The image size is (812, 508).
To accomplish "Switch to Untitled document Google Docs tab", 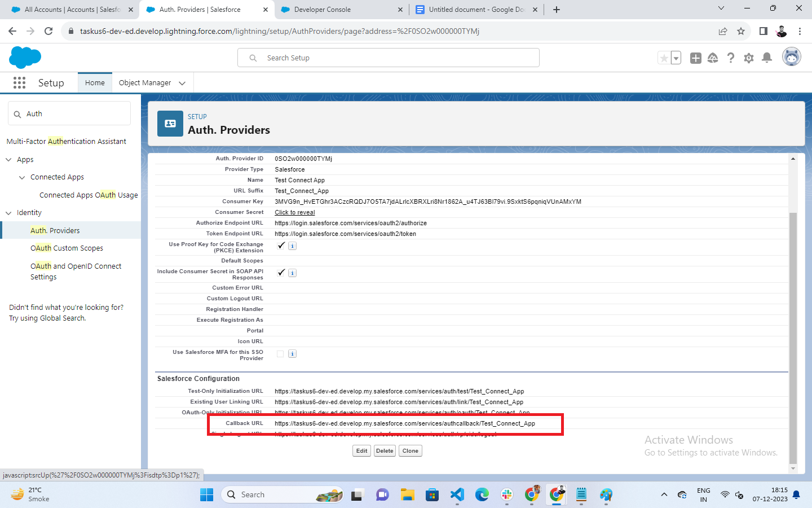I will (475, 10).
